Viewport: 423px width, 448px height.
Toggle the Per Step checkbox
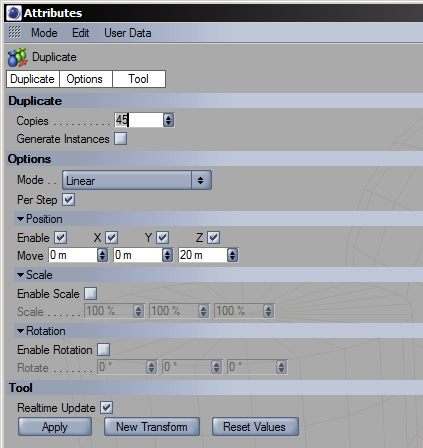69,200
